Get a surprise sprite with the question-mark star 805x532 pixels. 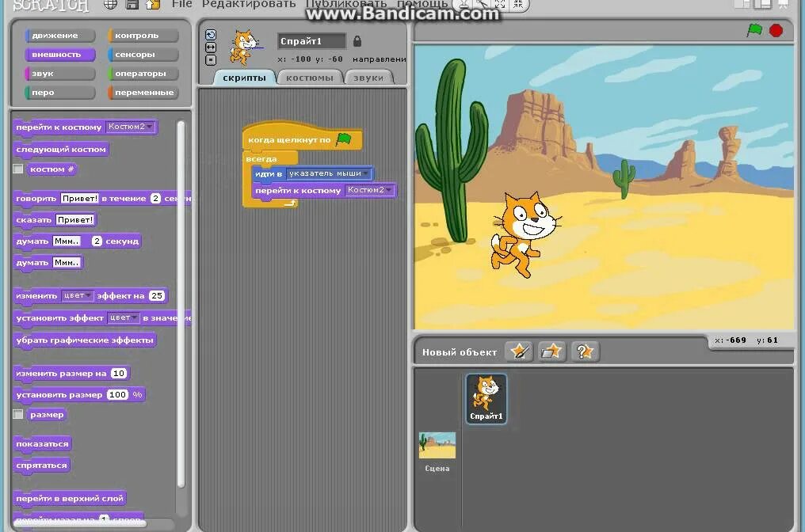585,352
